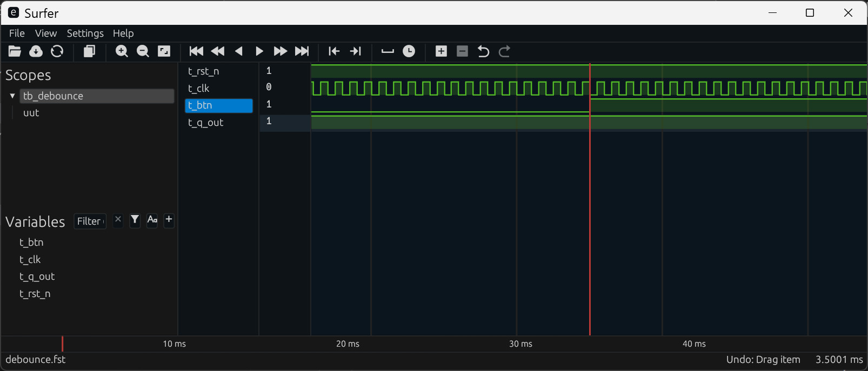
Task: Add t_rst_n from the Variables list
Action: tap(35, 294)
